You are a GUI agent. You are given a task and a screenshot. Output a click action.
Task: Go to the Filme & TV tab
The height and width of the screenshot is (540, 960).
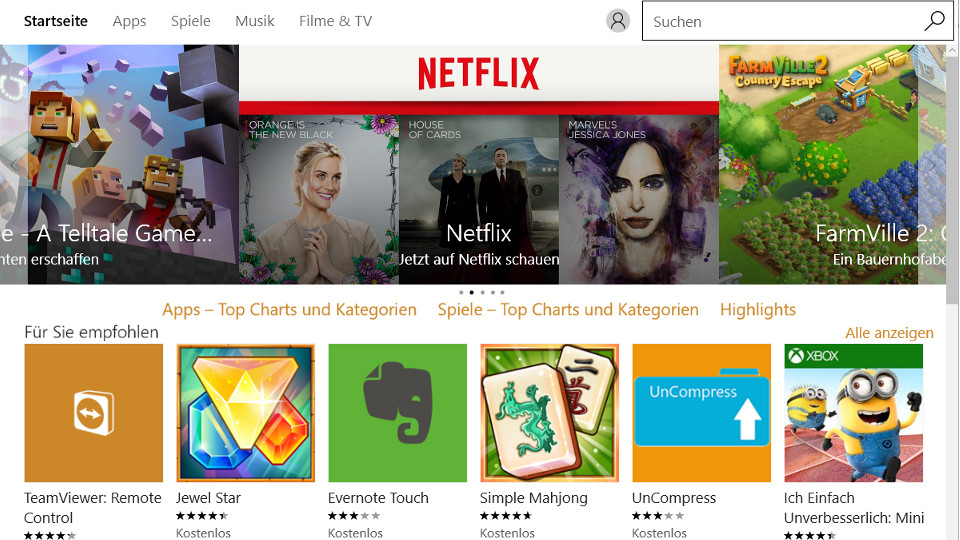(x=335, y=21)
